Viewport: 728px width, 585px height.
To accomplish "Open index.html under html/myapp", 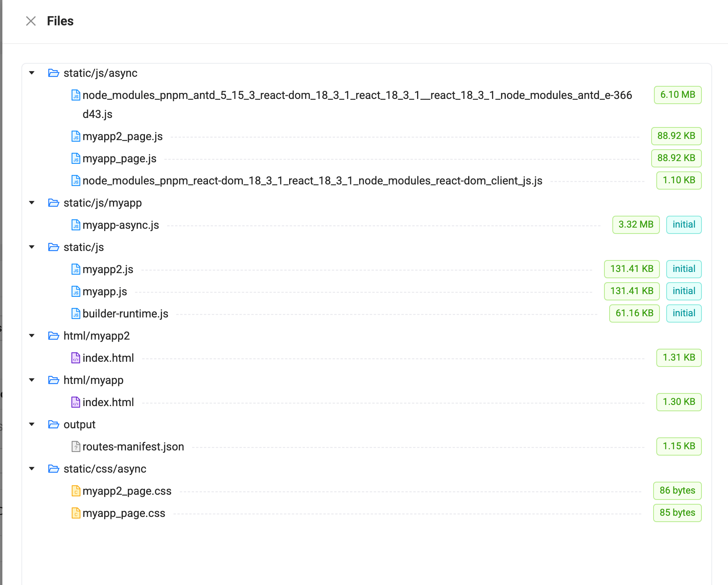I will [x=108, y=402].
